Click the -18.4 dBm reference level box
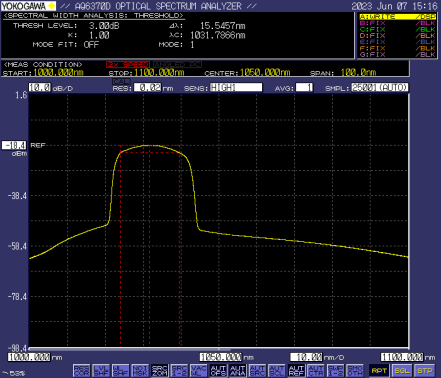The width and height of the screenshot is (441, 378). click(14, 145)
